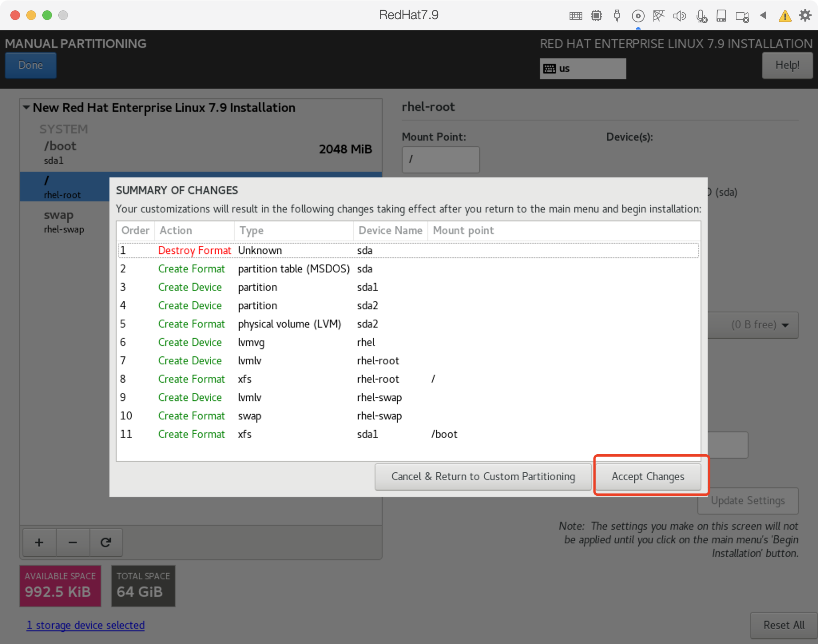818x644 pixels.
Task: Click the CD/DVD disc icon
Action: pyautogui.click(x=638, y=16)
